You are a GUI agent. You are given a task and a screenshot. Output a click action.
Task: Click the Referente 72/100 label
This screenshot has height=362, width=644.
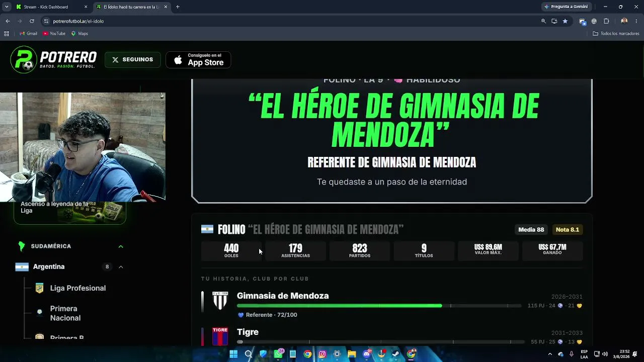pos(268,315)
